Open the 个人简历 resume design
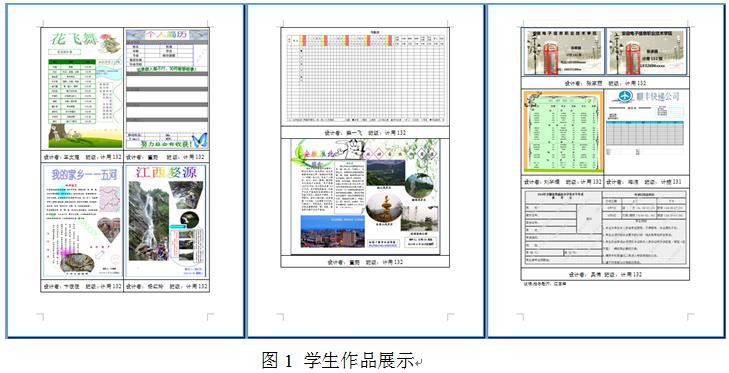This screenshot has height=373, width=729. pos(167,89)
